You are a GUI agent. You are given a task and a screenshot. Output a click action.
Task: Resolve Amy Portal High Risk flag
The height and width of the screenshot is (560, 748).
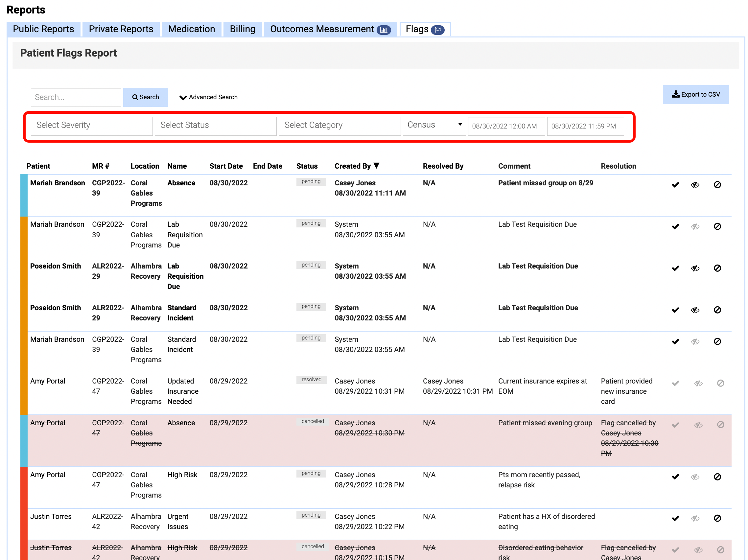tap(675, 477)
